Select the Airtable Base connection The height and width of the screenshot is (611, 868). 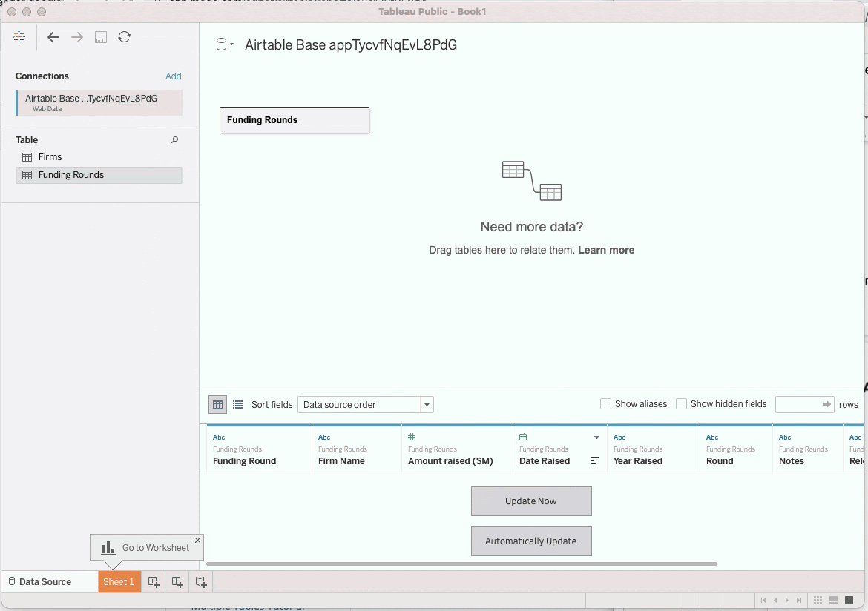[99, 103]
